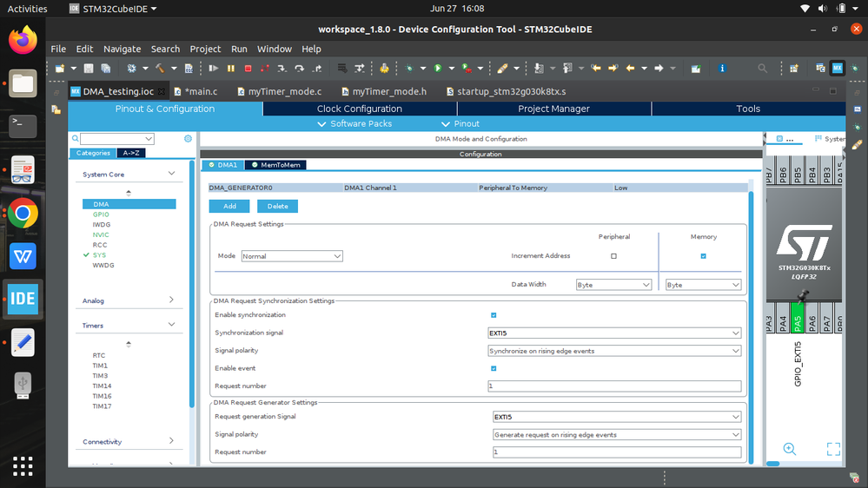
Task: Open Google Chrome from the dock
Action: click(23, 213)
